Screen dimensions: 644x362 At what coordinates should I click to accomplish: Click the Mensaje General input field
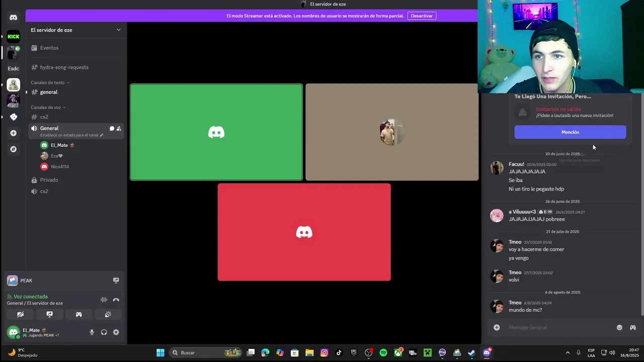coord(558,327)
